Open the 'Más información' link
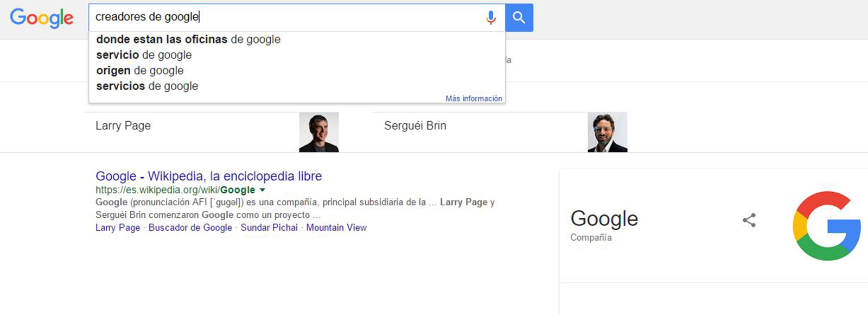Viewport: 868px width, 315px height. click(x=474, y=98)
